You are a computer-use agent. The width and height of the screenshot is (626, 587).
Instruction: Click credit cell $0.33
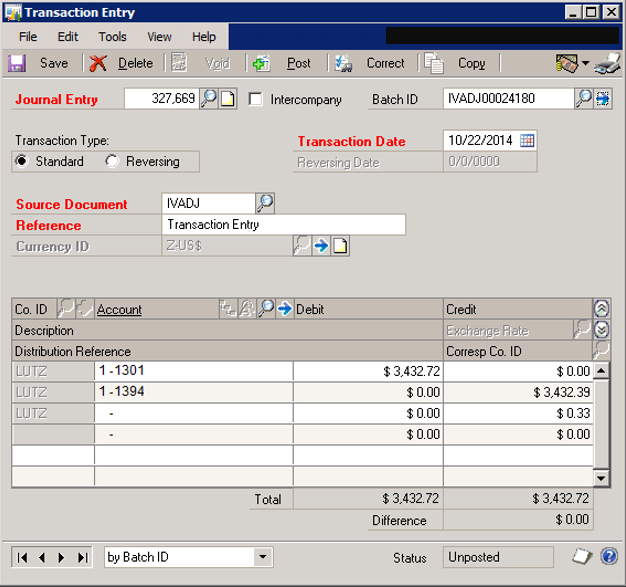[518, 413]
